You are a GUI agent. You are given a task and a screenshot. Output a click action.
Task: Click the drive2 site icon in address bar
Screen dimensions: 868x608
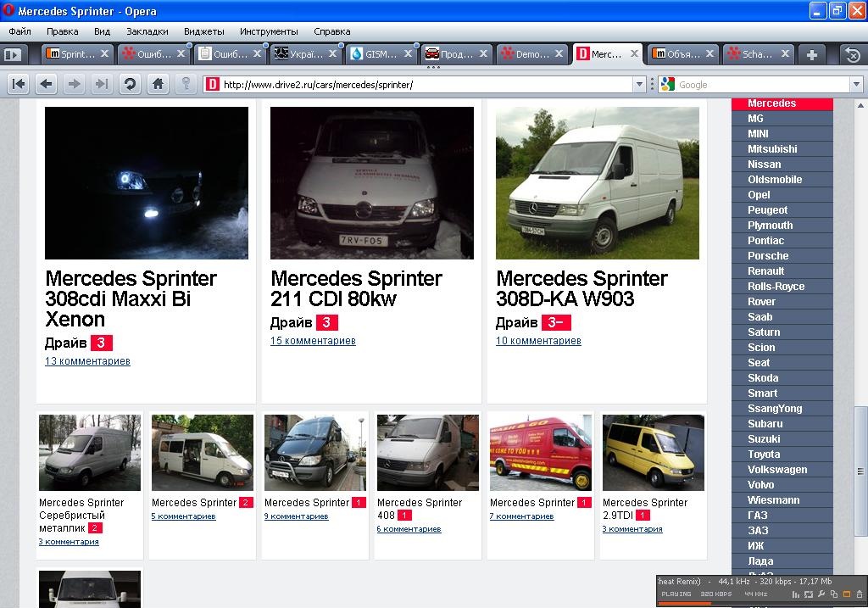213,84
